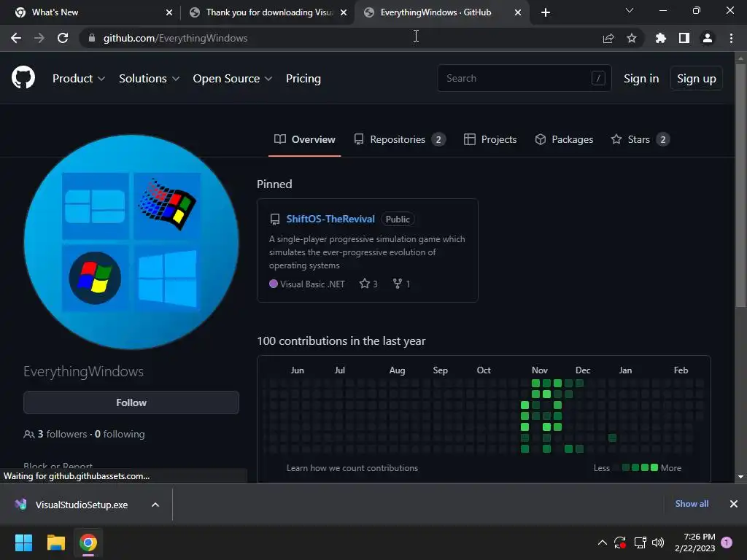Click the Block or Report link
747x560 pixels.
point(58,465)
